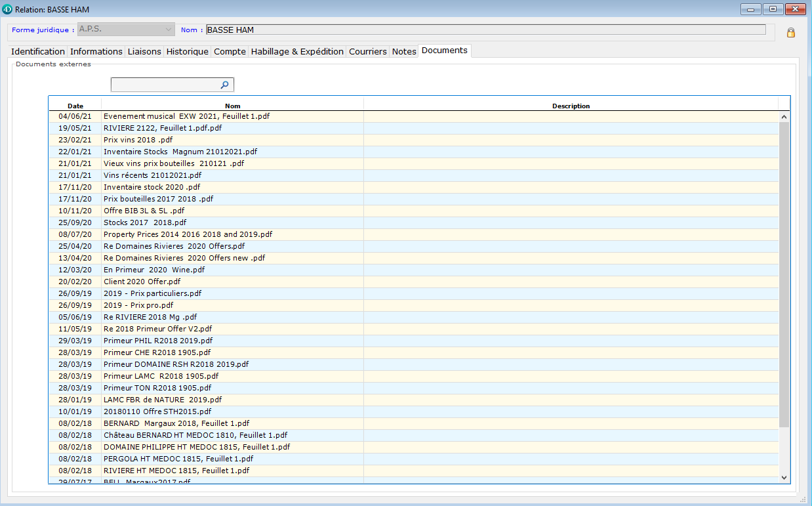Click the 4D application icon in title bar
This screenshot has height=506, width=812.
click(7, 9)
